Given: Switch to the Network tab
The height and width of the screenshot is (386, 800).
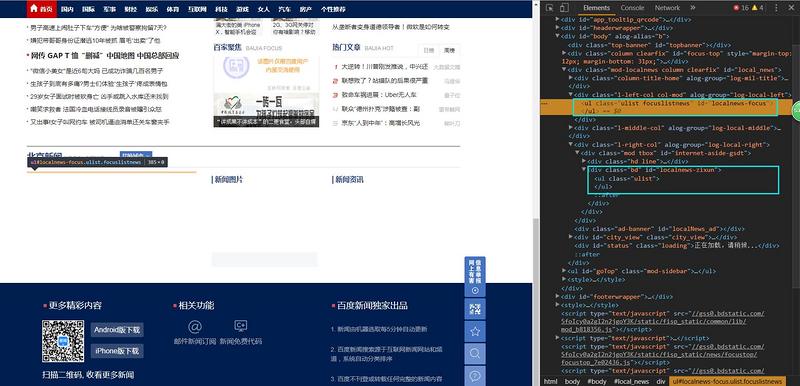Looking at the screenshot, I should click(667, 8).
